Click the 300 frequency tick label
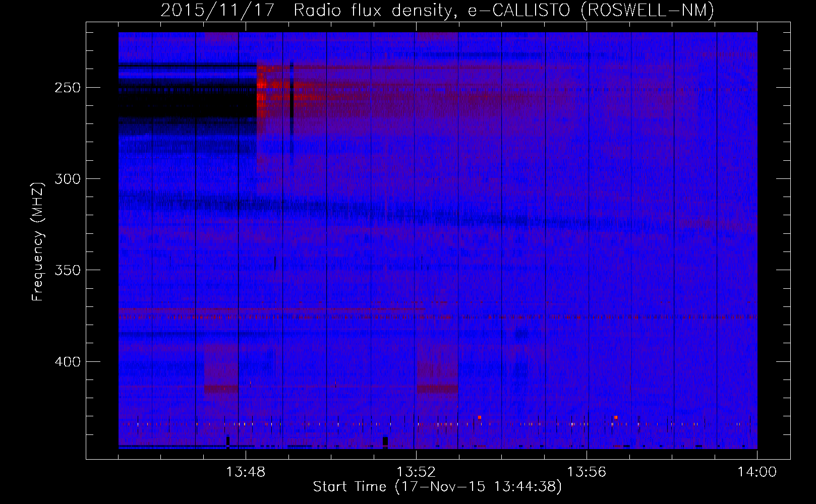Viewport: 816px width, 504px height. pyautogui.click(x=68, y=179)
